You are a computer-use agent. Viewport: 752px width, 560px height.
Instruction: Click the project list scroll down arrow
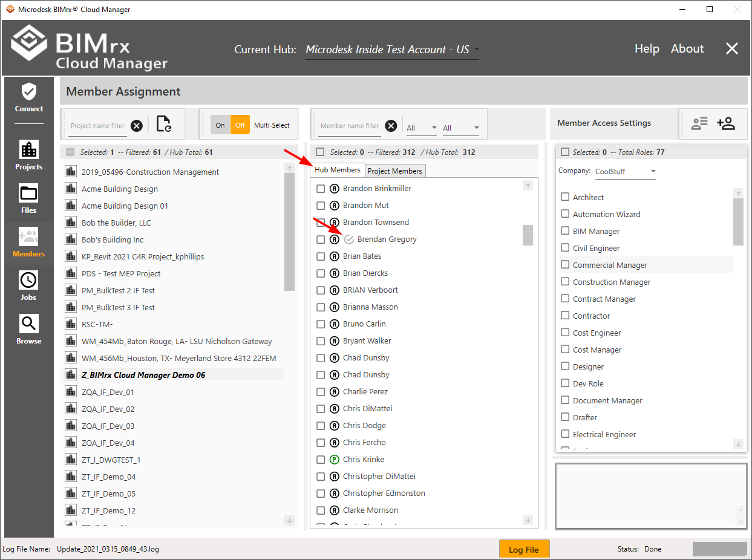click(289, 521)
